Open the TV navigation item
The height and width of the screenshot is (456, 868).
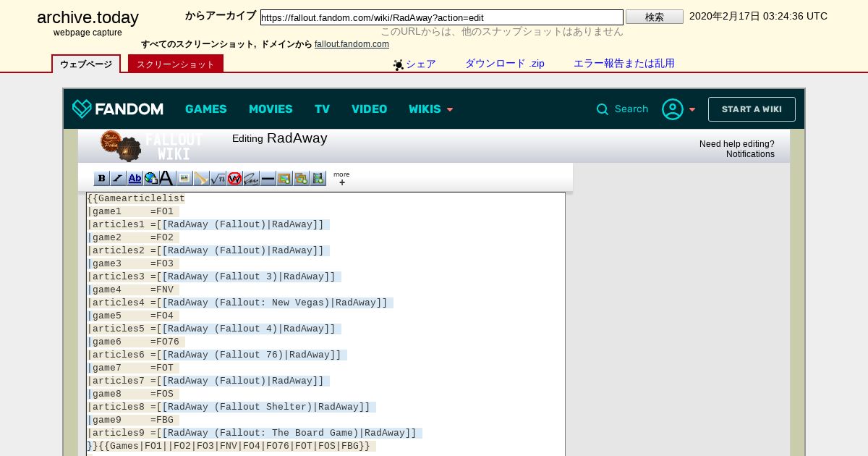point(322,109)
